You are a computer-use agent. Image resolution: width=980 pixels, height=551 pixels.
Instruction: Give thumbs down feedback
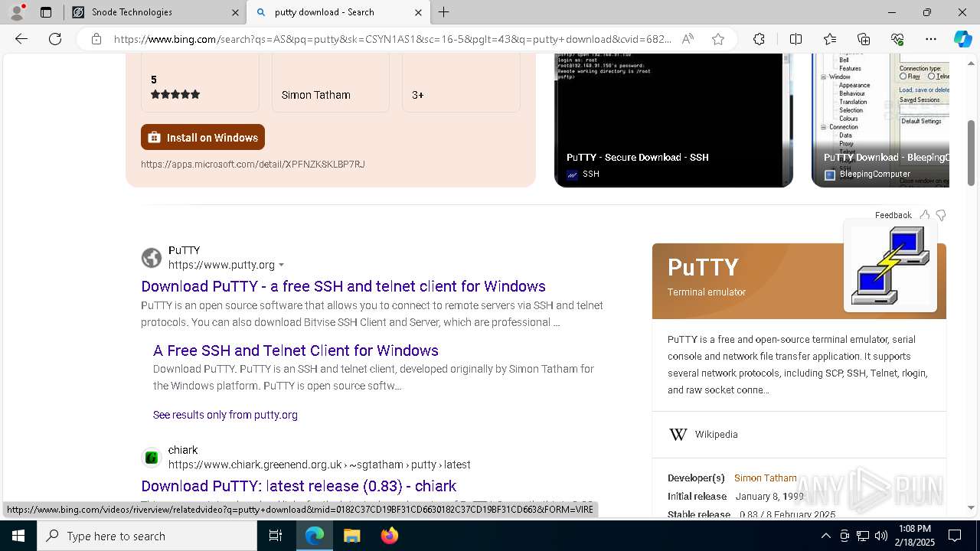point(941,215)
